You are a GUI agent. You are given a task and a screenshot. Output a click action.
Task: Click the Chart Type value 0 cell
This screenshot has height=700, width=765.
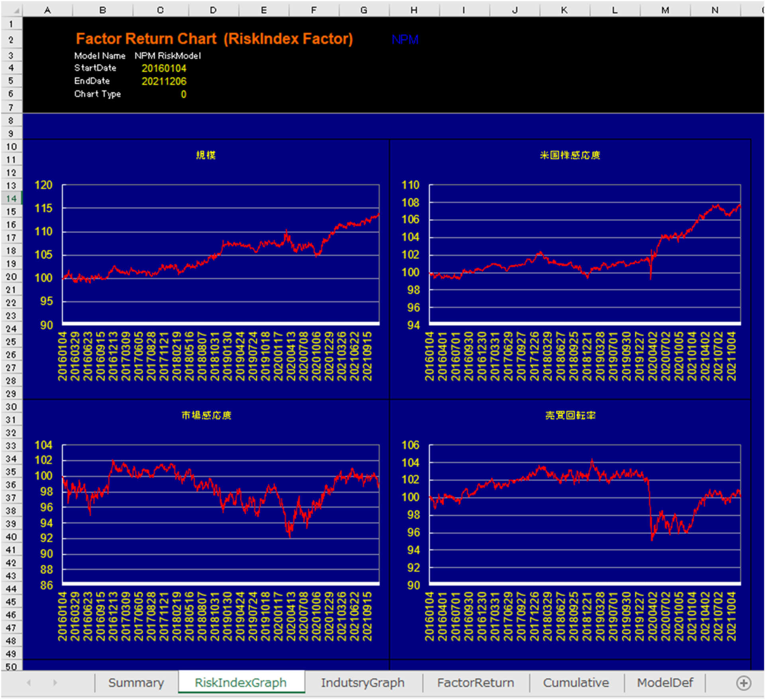(183, 94)
